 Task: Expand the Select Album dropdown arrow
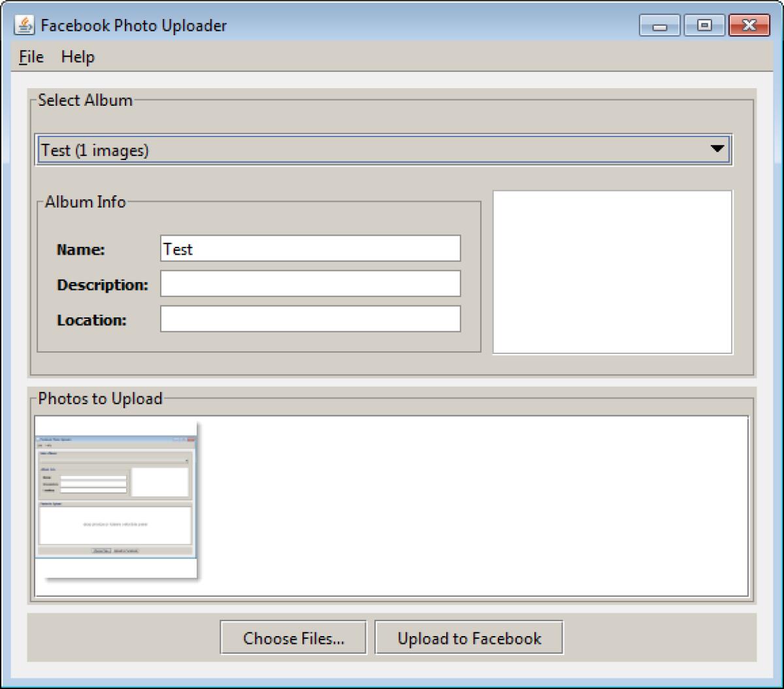point(717,149)
